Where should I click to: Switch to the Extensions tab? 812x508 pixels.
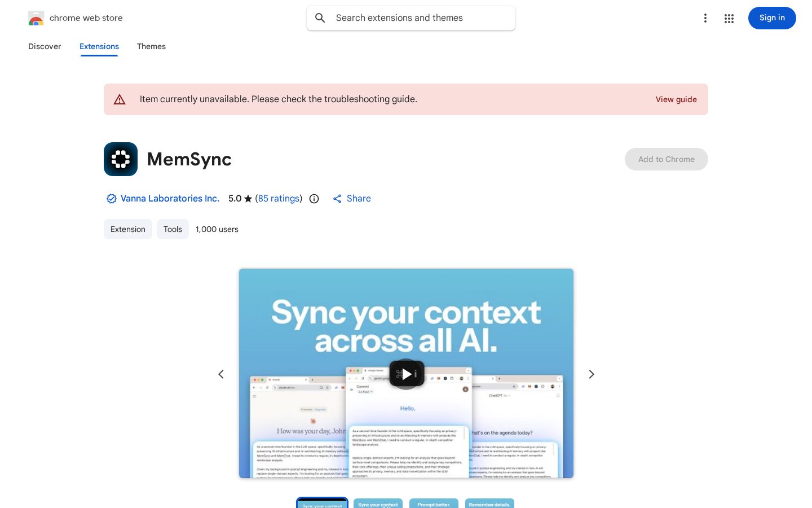click(x=99, y=46)
